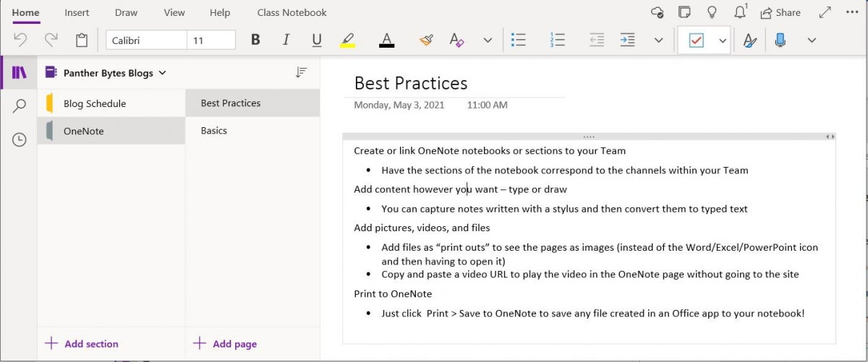
Task: Click Add page
Action: pyautogui.click(x=224, y=343)
